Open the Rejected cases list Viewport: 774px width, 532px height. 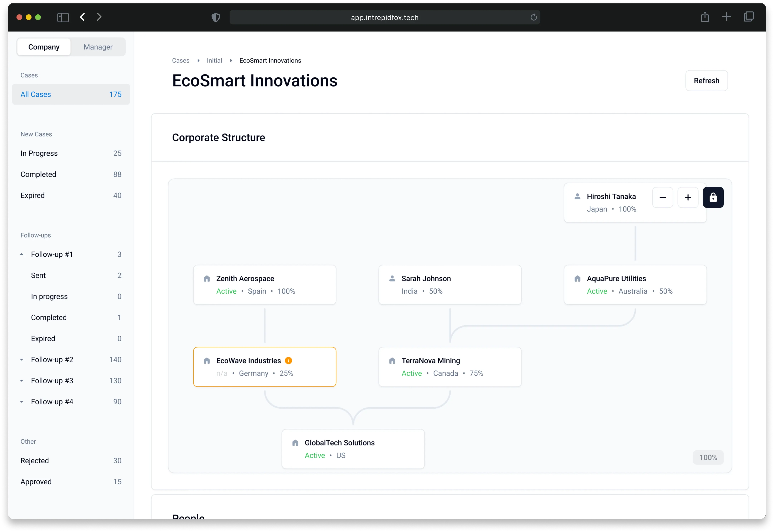coord(71,460)
